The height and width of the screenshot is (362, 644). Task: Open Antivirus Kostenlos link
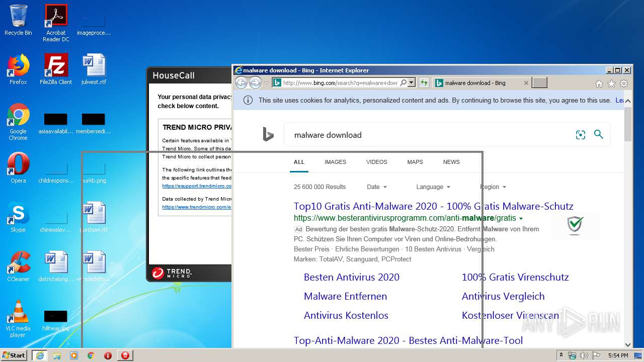tap(346, 315)
